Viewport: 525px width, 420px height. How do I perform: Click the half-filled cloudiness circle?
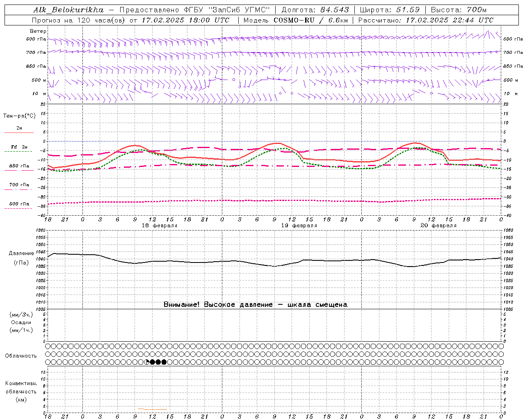pyautogui.click(x=147, y=362)
